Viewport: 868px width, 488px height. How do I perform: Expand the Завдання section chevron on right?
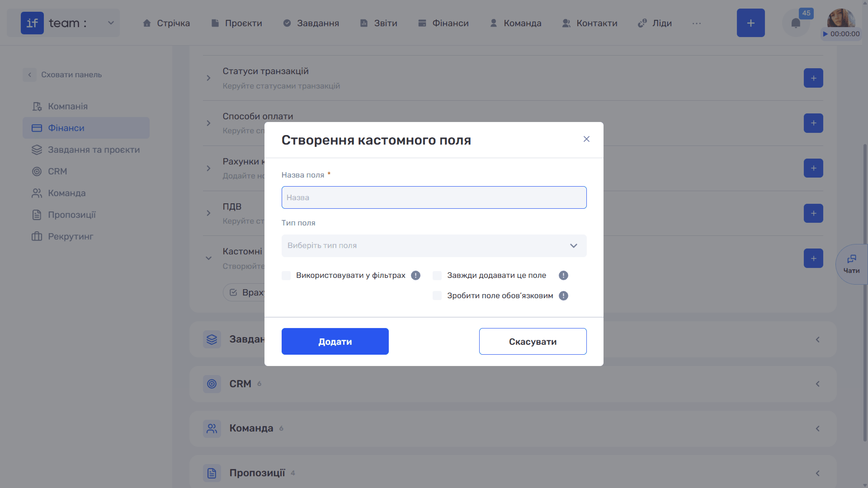pos(817,340)
